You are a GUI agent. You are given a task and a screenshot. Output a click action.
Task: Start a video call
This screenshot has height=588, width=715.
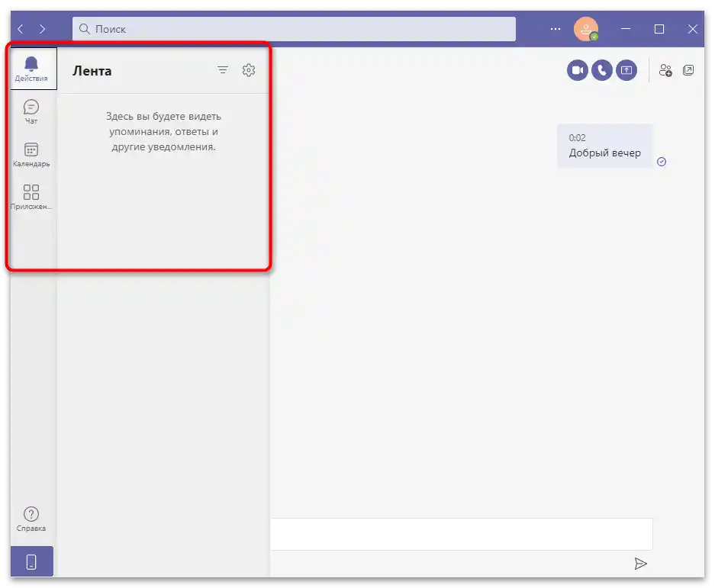578,70
